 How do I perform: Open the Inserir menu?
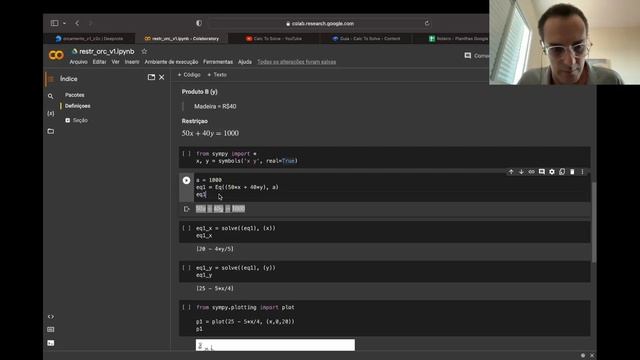[132, 62]
